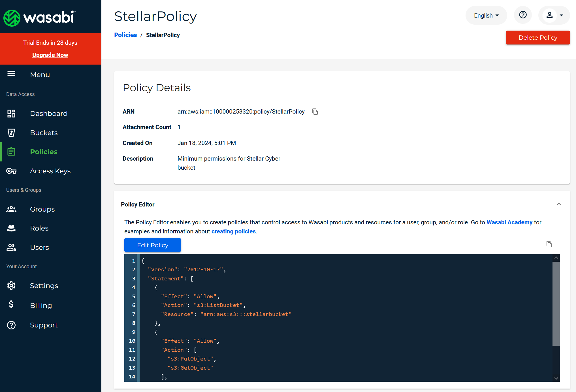Open Roles via hat icon
This screenshot has height=392, width=576.
point(11,228)
